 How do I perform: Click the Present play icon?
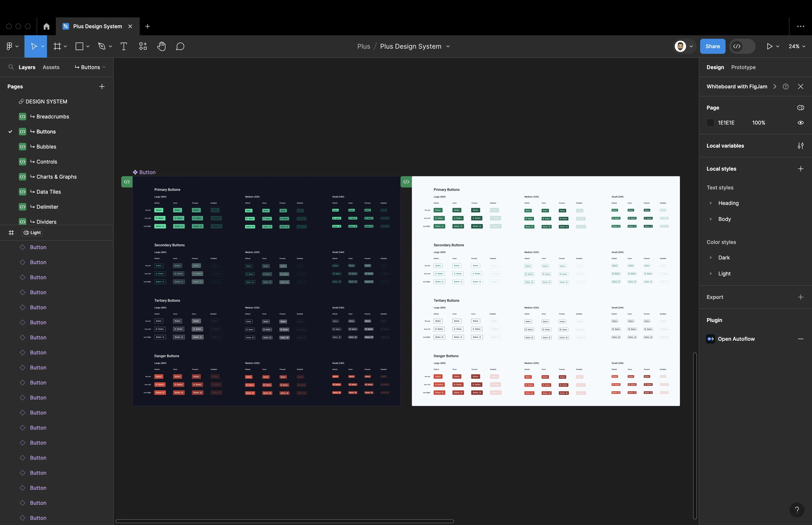769,46
